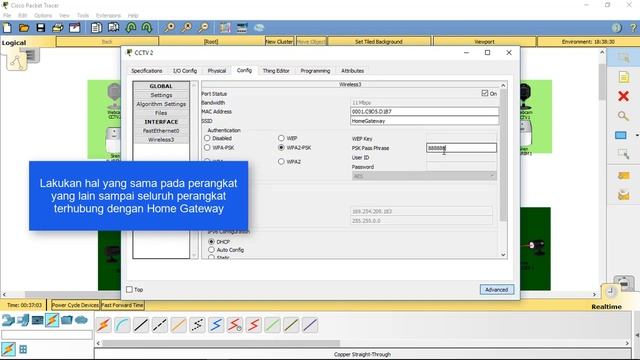Click the Power Cycle Devices button

[x=75, y=305]
